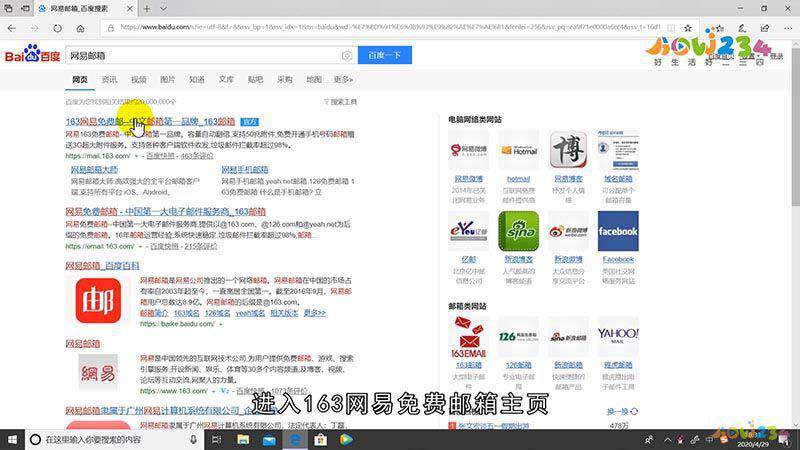The width and height of the screenshot is (800, 450).
Task: Switch to the 视频 tab
Action: 138,80
